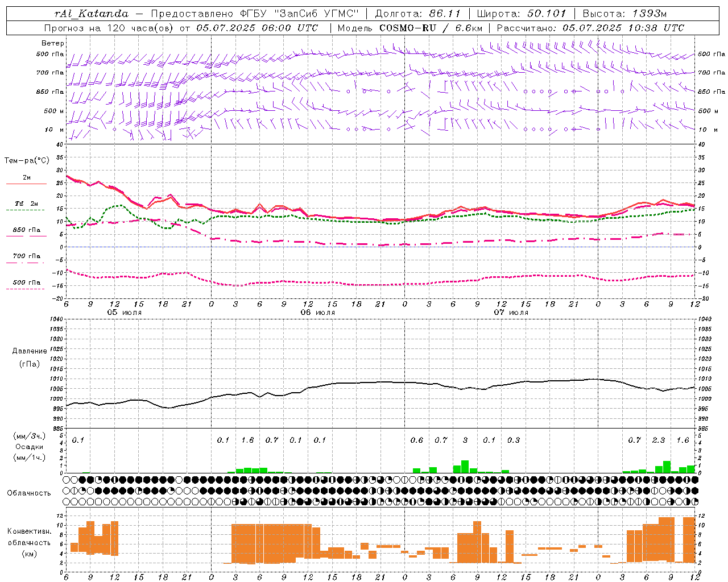728x582 pixels.
Task: Click the station name rAl_Katanda
Action: pyautogui.click(x=92, y=14)
